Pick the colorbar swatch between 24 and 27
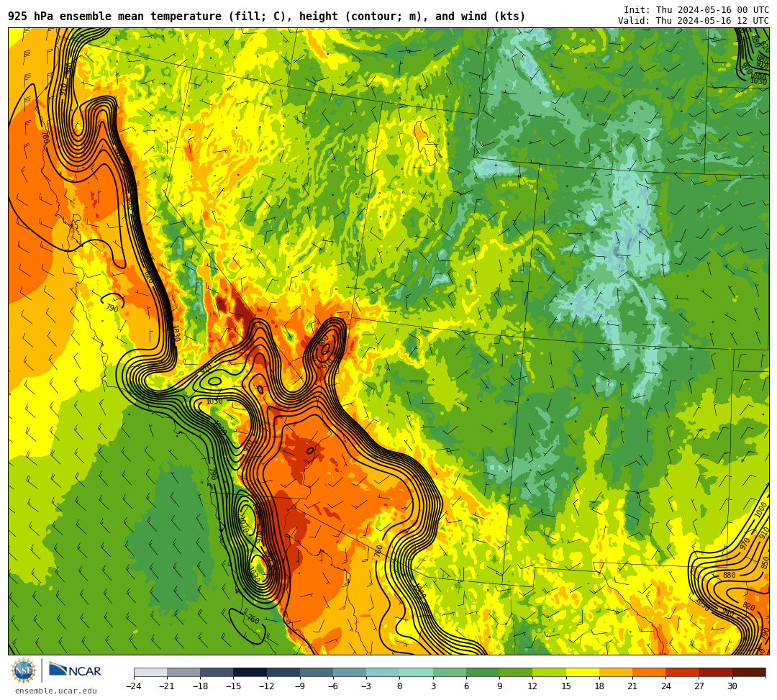 click(682, 672)
